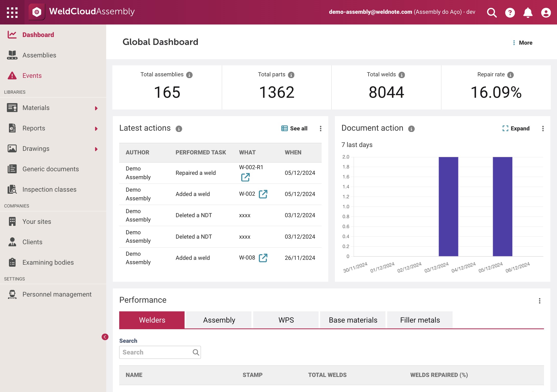Expand the Reports submenu arrow
This screenshot has width=557, height=392.
click(x=96, y=129)
